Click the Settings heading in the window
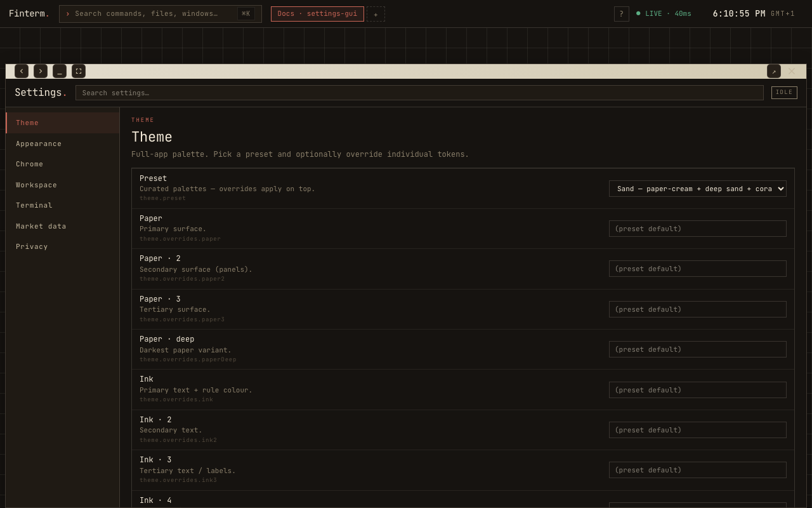 pyautogui.click(x=41, y=93)
